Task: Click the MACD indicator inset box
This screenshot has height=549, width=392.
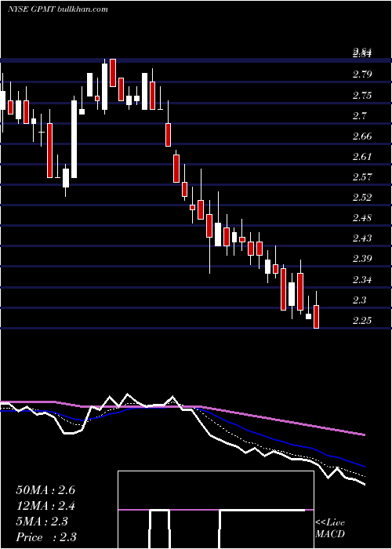Action: tap(216, 510)
